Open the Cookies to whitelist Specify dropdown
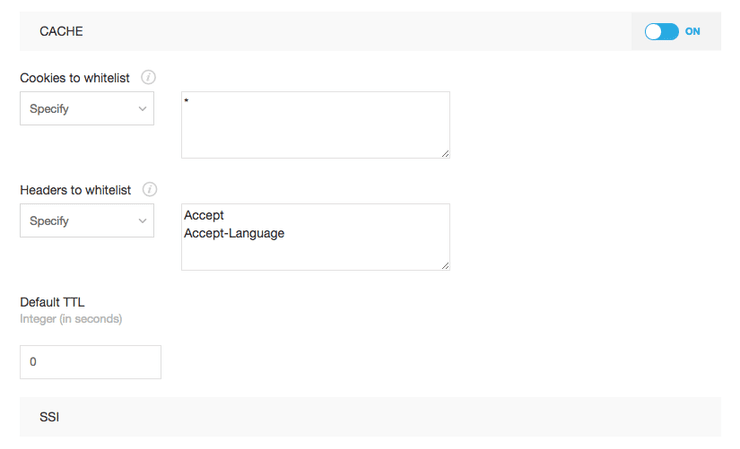740x449 pixels. (x=87, y=109)
